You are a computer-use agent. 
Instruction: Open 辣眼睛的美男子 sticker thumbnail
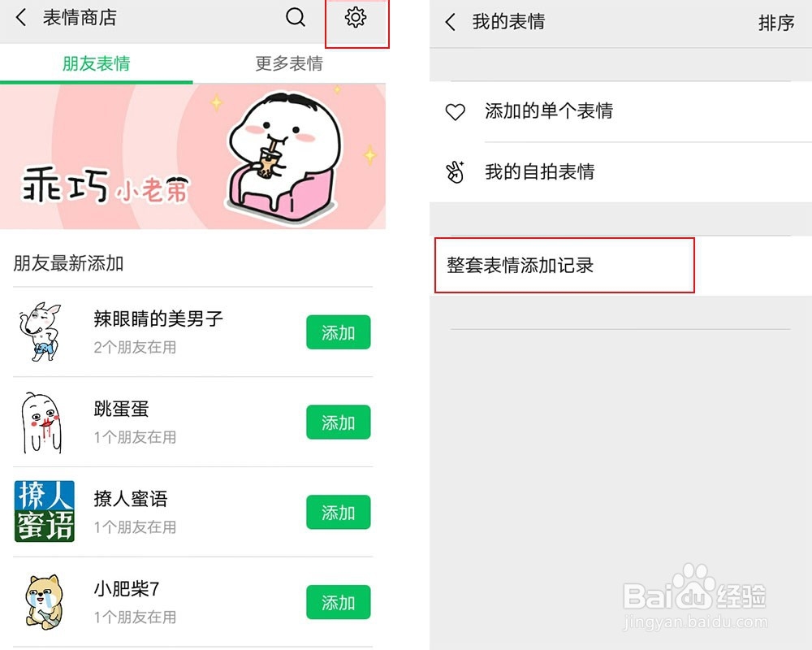(x=41, y=331)
